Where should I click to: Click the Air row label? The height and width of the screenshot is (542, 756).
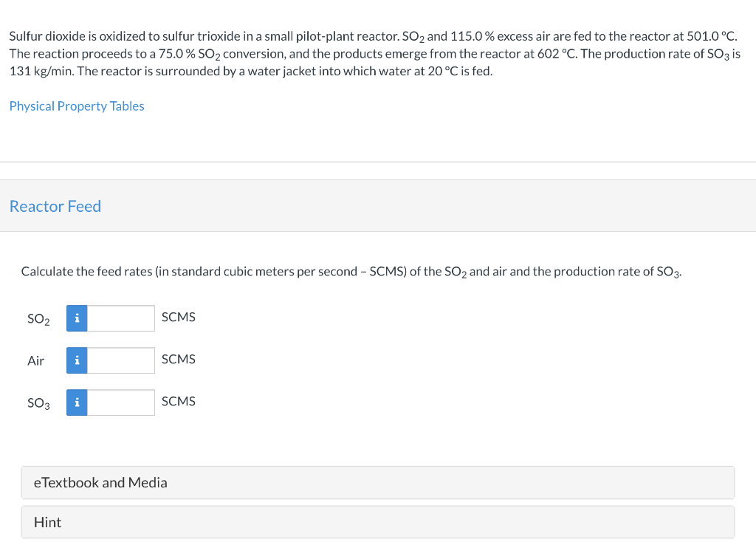coord(35,361)
